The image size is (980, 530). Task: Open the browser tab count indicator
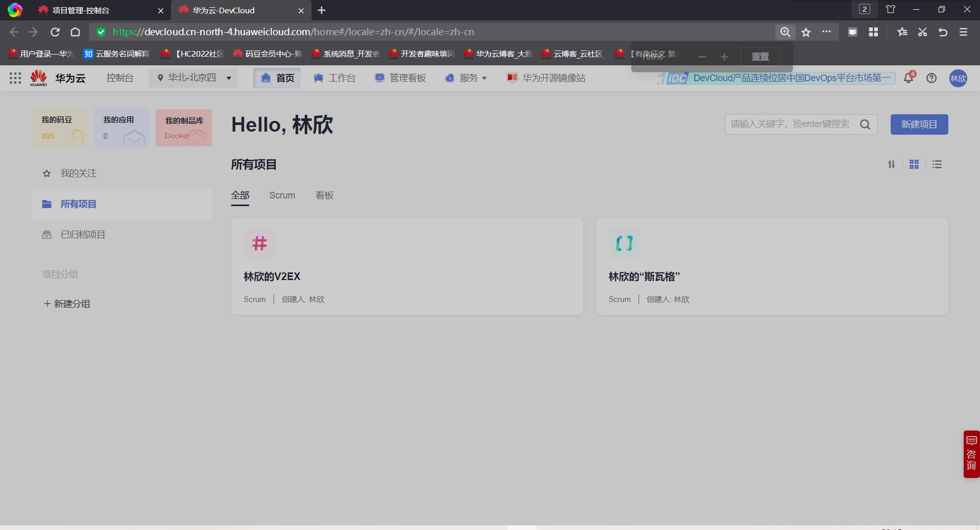(x=865, y=9)
